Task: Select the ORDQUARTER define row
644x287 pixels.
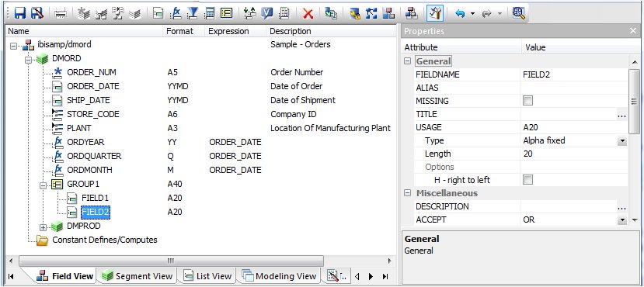Action: pyautogui.click(x=94, y=156)
